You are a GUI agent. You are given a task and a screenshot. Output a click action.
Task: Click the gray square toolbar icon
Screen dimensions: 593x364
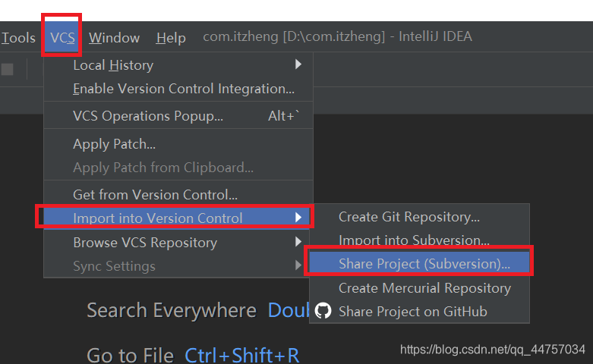click(x=7, y=70)
